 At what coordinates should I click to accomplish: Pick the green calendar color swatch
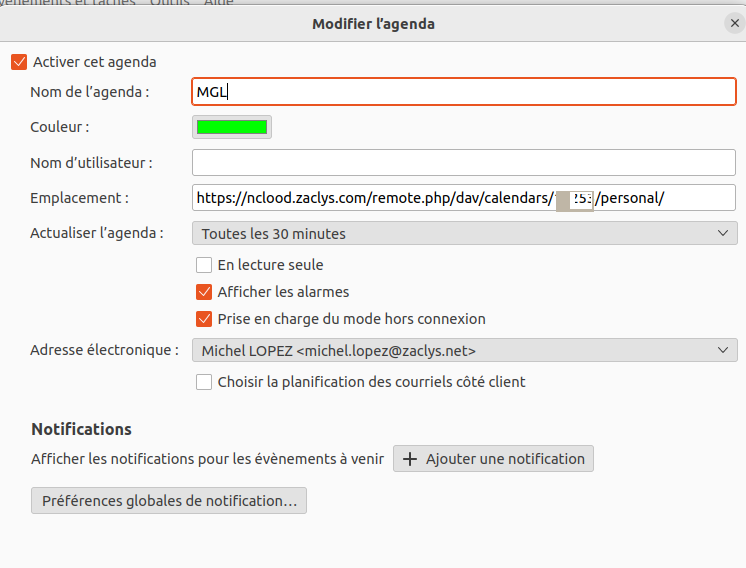point(232,127)
